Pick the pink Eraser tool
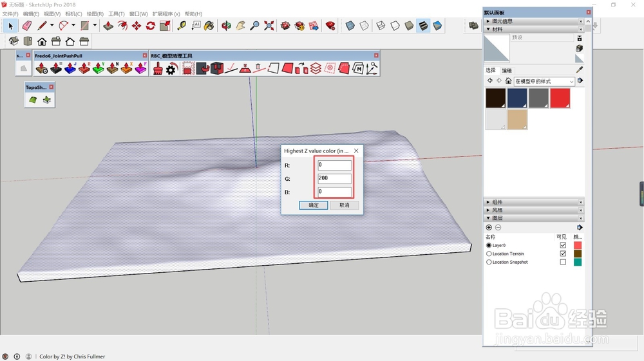This screenshot has width=644, height=361. click(x=26, y=26)
